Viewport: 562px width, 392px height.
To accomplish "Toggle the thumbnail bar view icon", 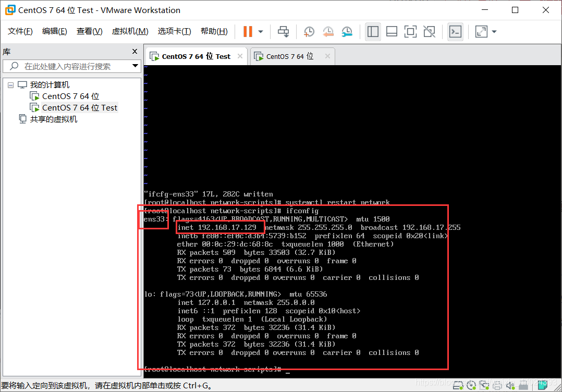I will (x=392, y=31).
